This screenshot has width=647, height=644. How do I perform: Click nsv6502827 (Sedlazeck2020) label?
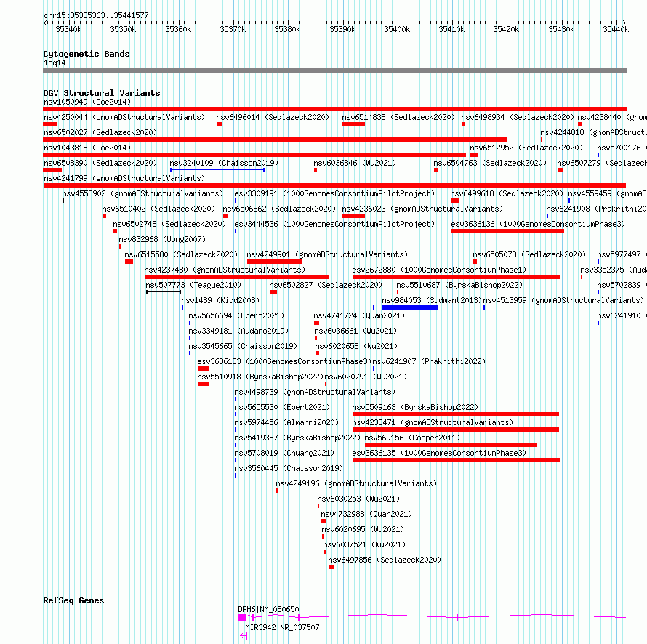tap(326, 285)
